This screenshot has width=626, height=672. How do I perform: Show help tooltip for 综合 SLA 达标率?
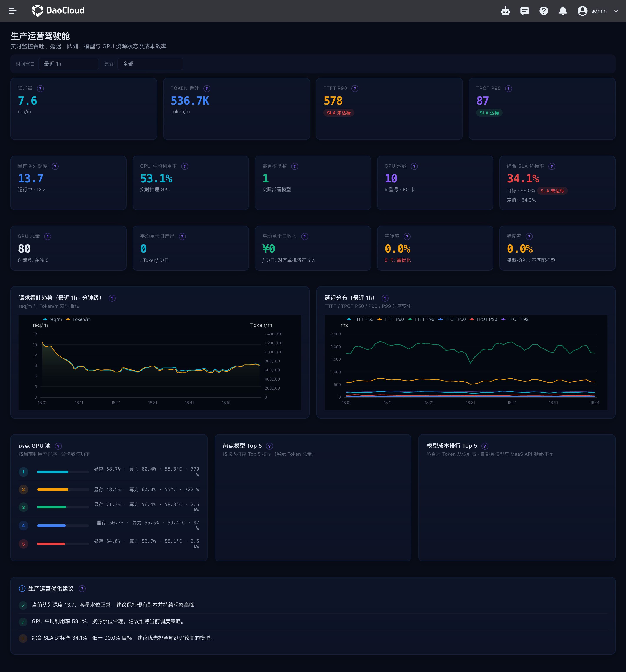point(552,166)
